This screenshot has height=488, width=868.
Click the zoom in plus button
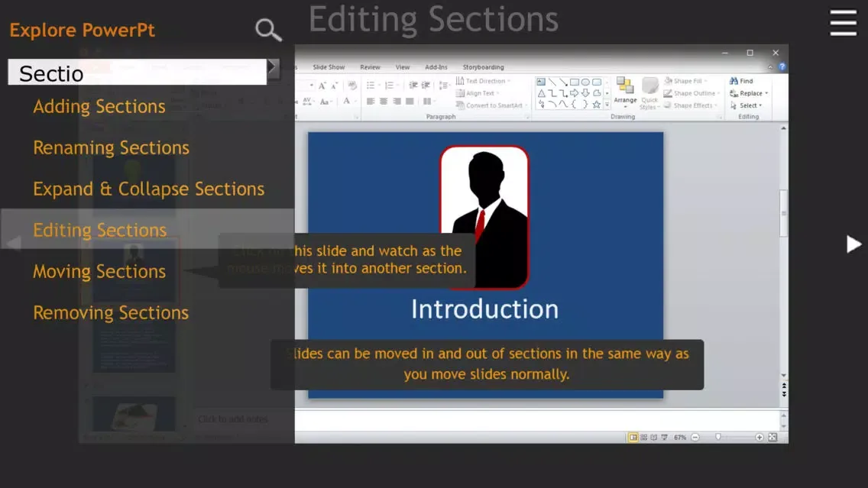click(759, 437)
